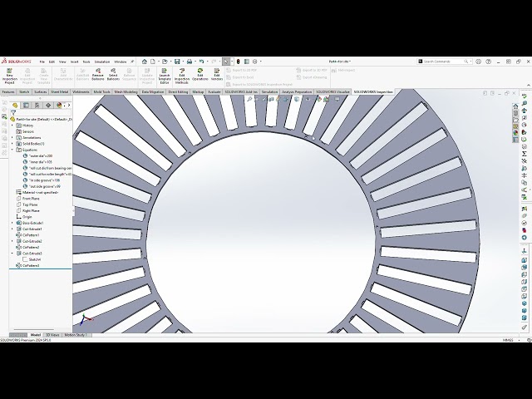The image size is (532, 399).
Task: Open the Motion Study 1 tab
Action: [76, 335]
